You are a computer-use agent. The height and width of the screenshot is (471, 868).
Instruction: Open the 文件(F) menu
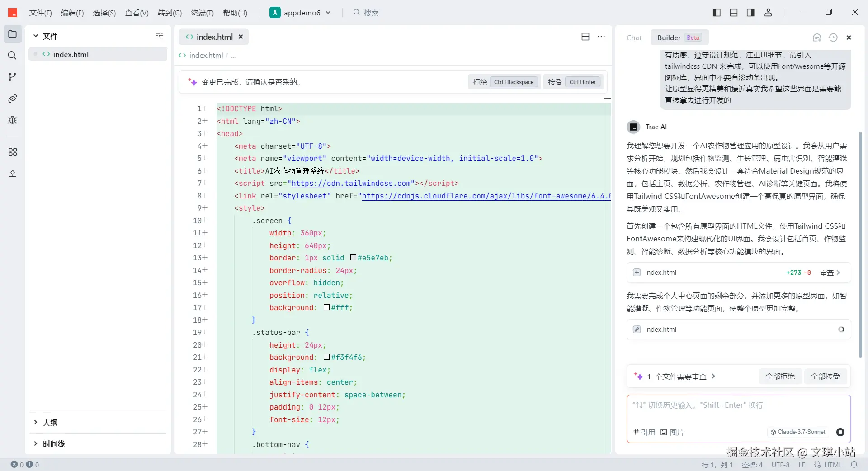pos(41,13)
